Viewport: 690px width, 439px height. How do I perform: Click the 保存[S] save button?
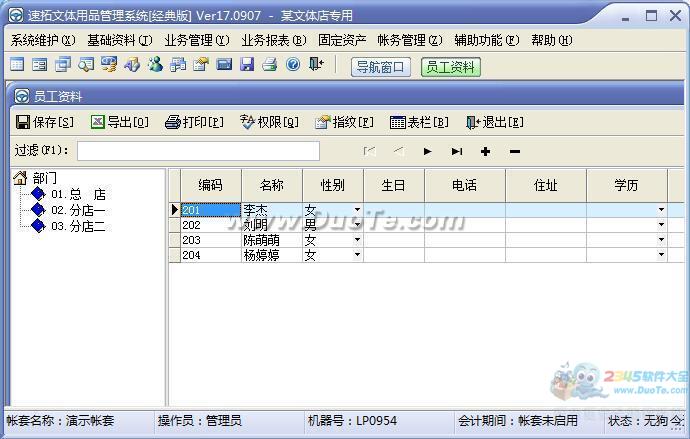pyautogui.click(x=45, y=122)
